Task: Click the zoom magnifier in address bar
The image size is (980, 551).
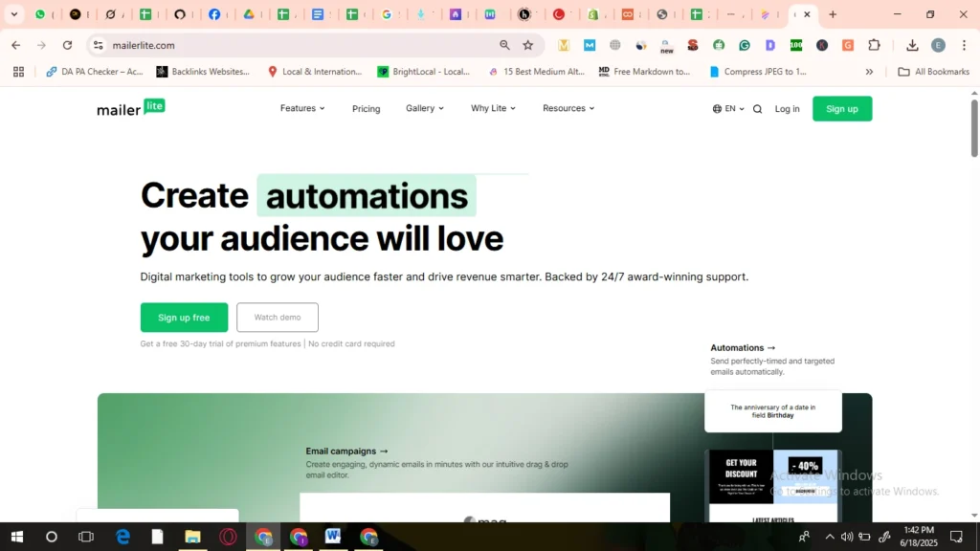Action: coord(504,45)
